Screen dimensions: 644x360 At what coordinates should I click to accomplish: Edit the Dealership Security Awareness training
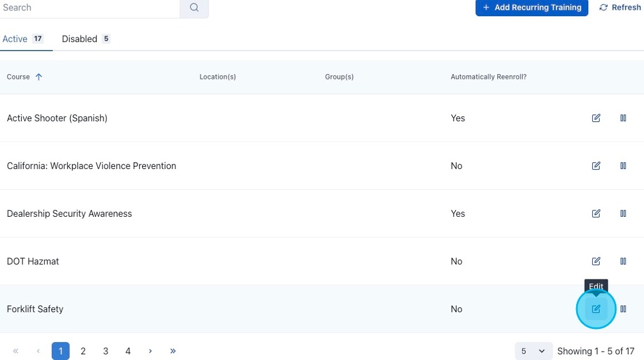596,213
